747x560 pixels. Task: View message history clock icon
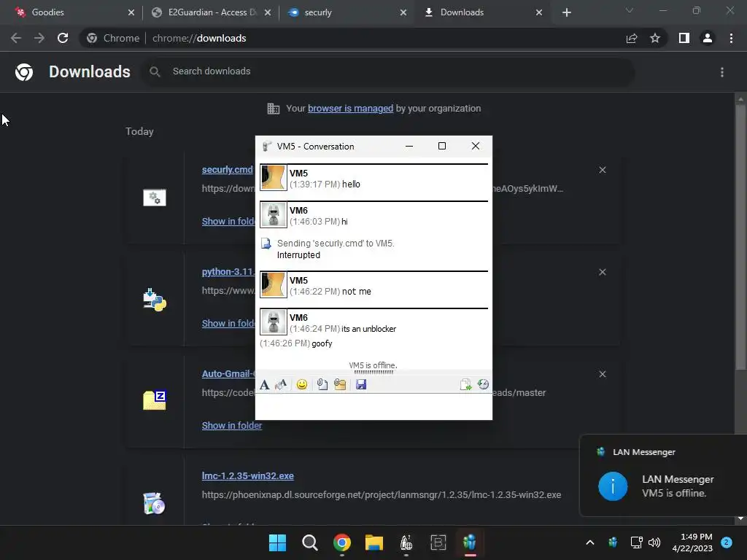tap(483, 384)
